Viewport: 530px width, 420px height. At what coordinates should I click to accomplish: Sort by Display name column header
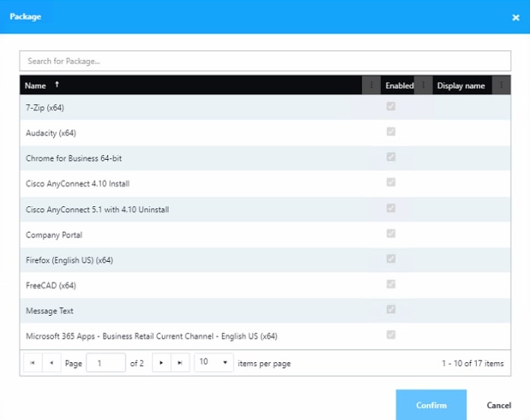[461, 85]
